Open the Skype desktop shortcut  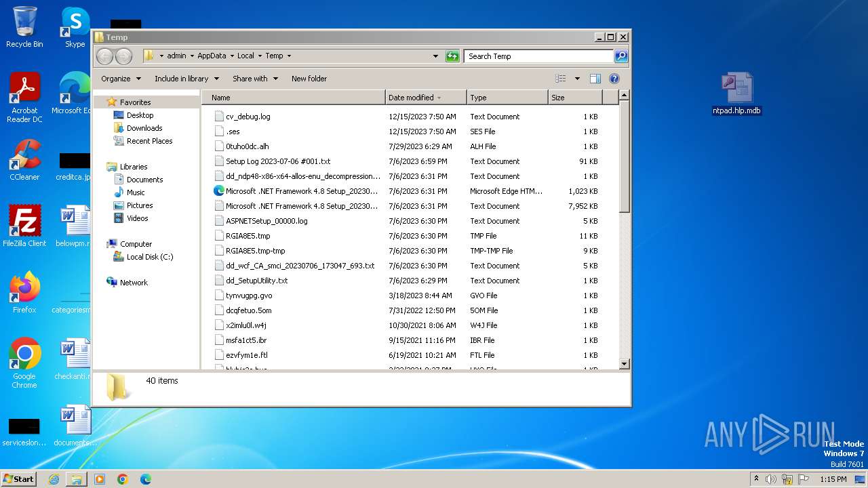75,27
